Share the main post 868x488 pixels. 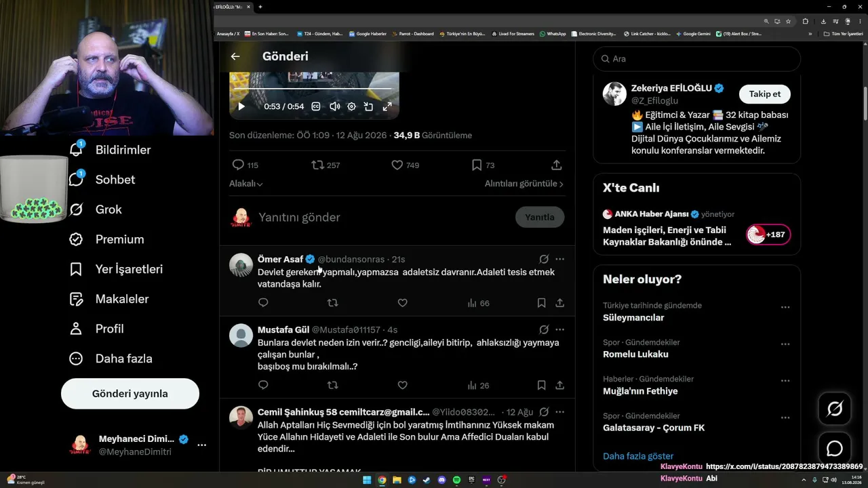[556, 165]
